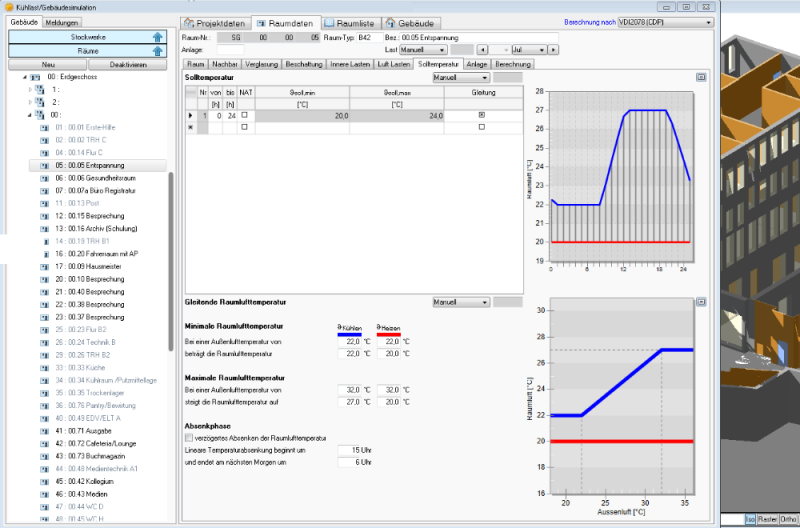Click the next month arrow after Jul
This screenshot has height=528, width=800.
tap(554, 49)
